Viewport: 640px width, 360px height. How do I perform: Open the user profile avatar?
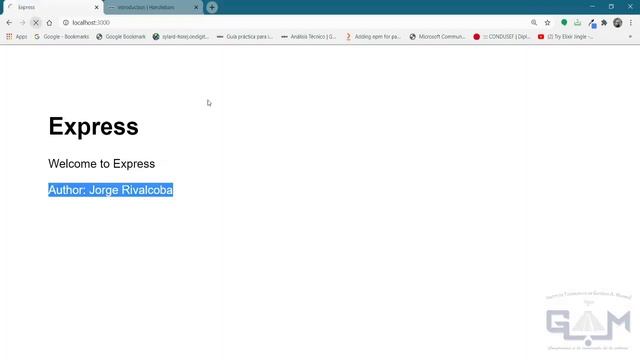pos(618,23)
